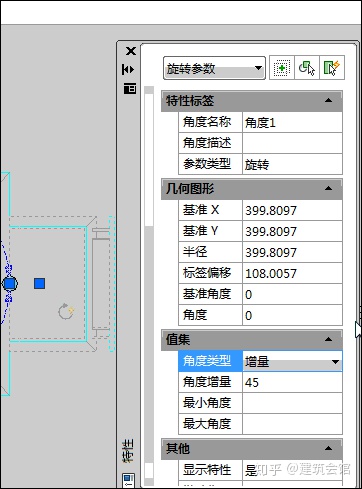Click the 特性 vertical palette title
This screenshot has width=362, height=489.
point(129,451)
